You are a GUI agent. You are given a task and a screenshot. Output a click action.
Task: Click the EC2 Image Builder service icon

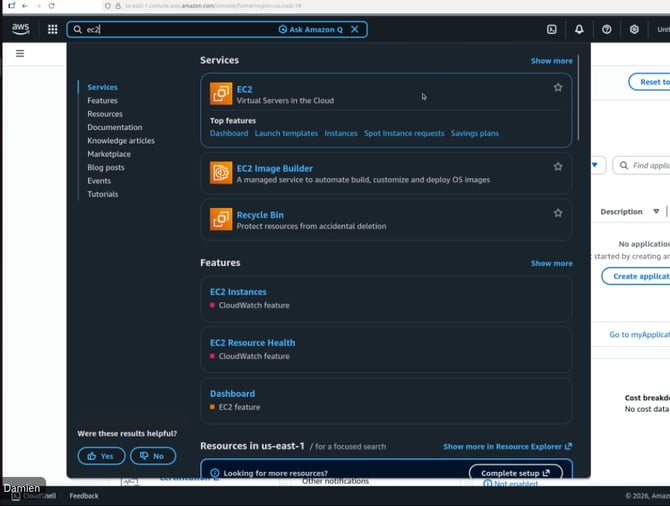click(x=221, y=173)
